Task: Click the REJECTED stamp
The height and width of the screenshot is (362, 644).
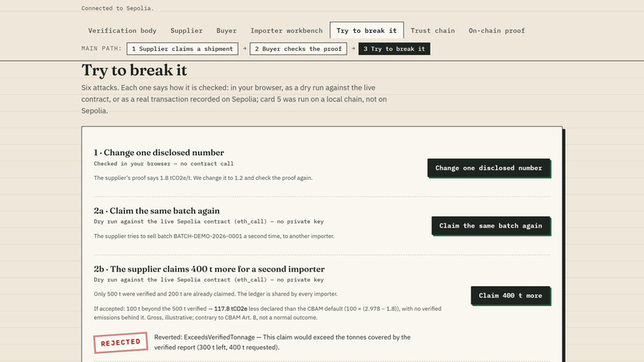Action: click(121, 342)
